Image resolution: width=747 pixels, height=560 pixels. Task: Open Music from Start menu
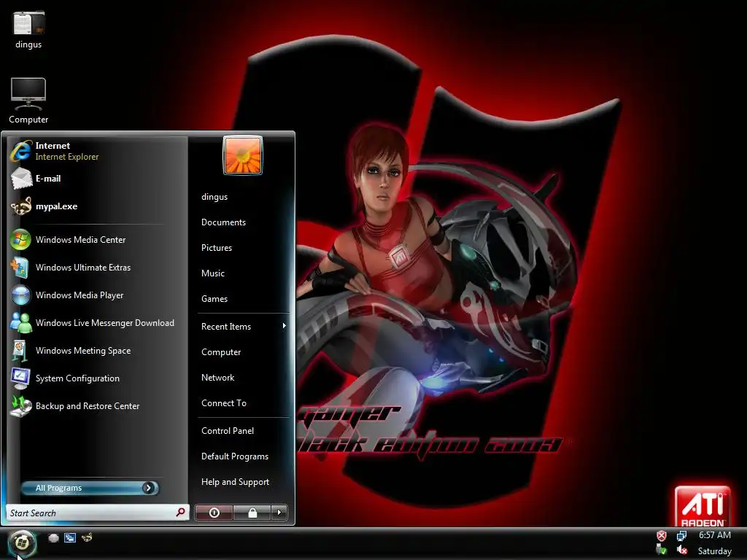(213, 273)
